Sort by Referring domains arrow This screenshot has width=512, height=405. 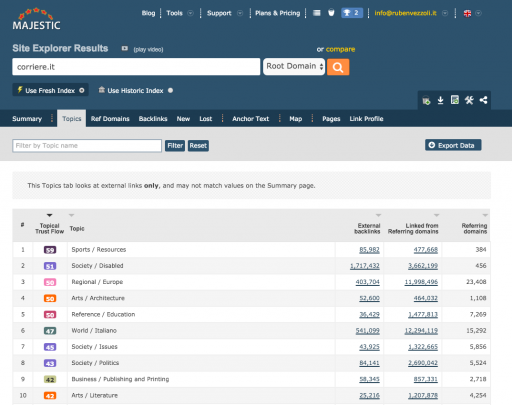click(x=485, y=215)
